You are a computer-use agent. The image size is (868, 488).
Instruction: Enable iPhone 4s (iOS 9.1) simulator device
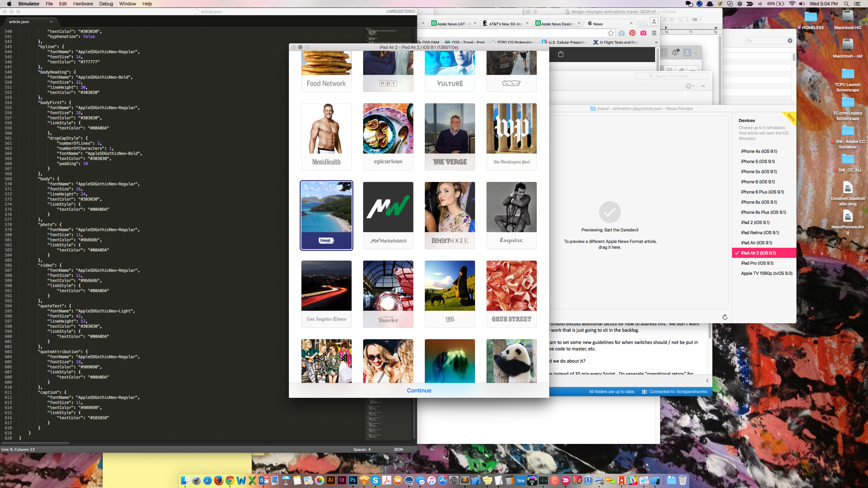tap(764, 151)
